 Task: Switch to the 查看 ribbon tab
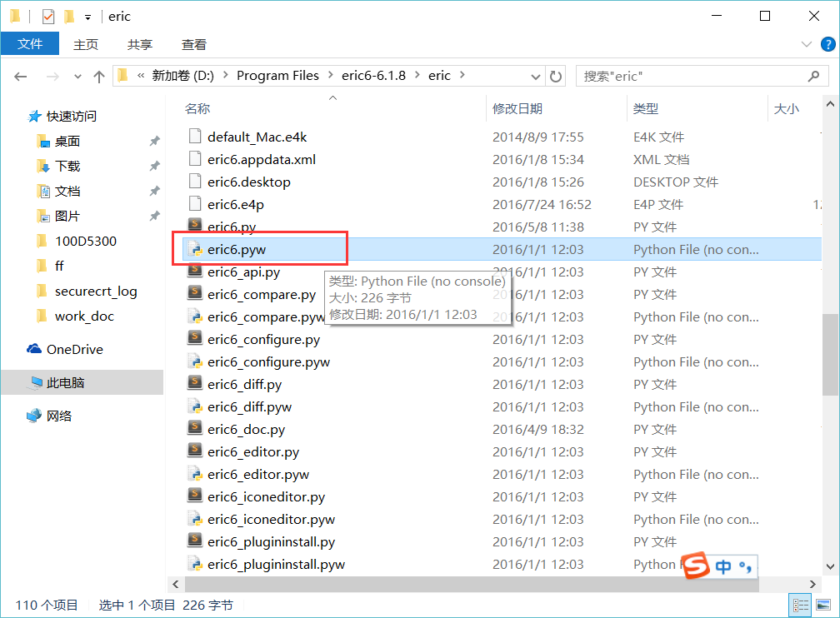click(x=194, y=44)
